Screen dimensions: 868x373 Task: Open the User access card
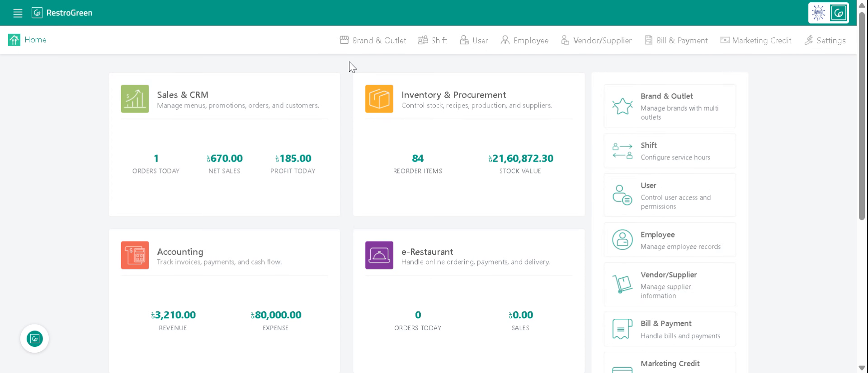click(670, 195)
